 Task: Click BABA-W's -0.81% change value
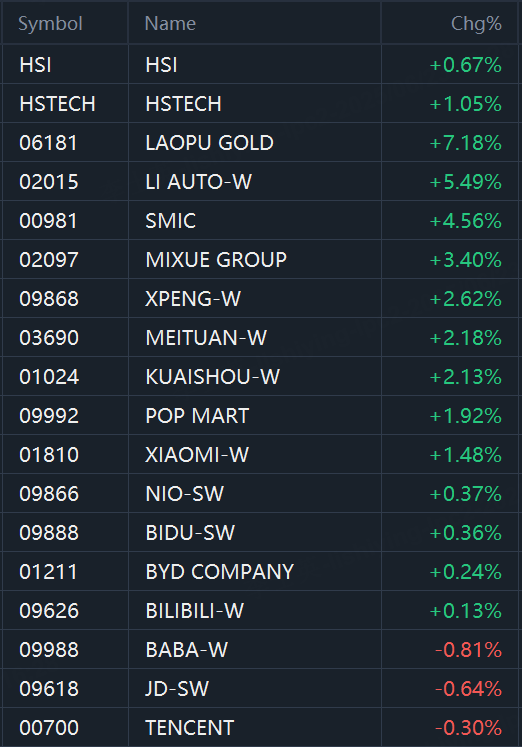468,650
